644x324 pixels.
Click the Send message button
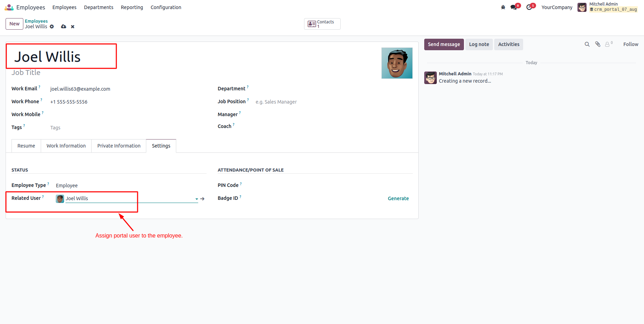click(x=444, y=44)
